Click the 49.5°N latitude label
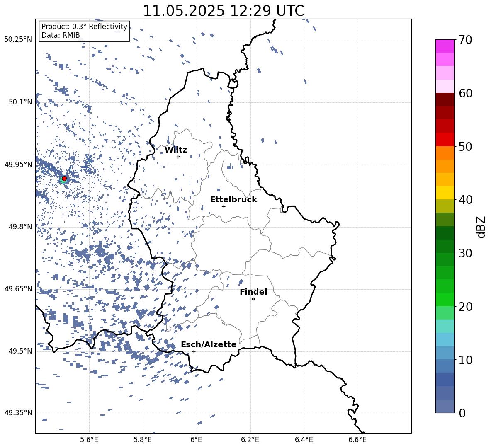 20,351
